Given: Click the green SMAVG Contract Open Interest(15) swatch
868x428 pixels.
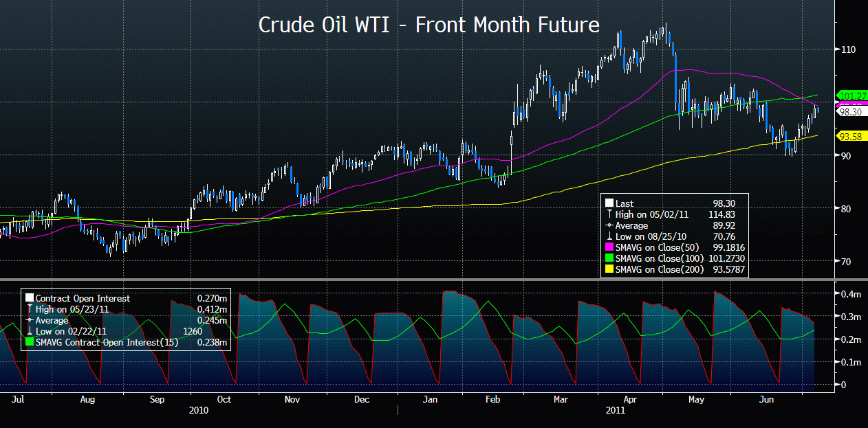Looking at the screenshot, I should tap(29, 343).
